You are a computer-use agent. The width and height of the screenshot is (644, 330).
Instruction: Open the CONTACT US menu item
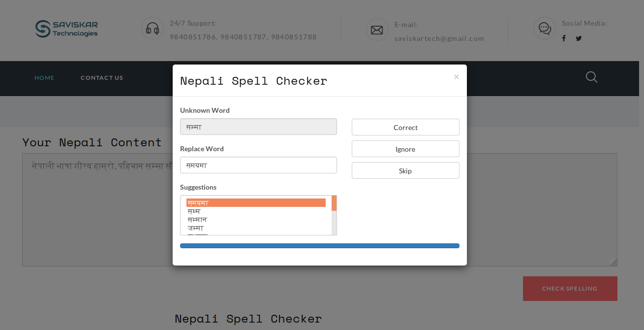coord(102,77)
